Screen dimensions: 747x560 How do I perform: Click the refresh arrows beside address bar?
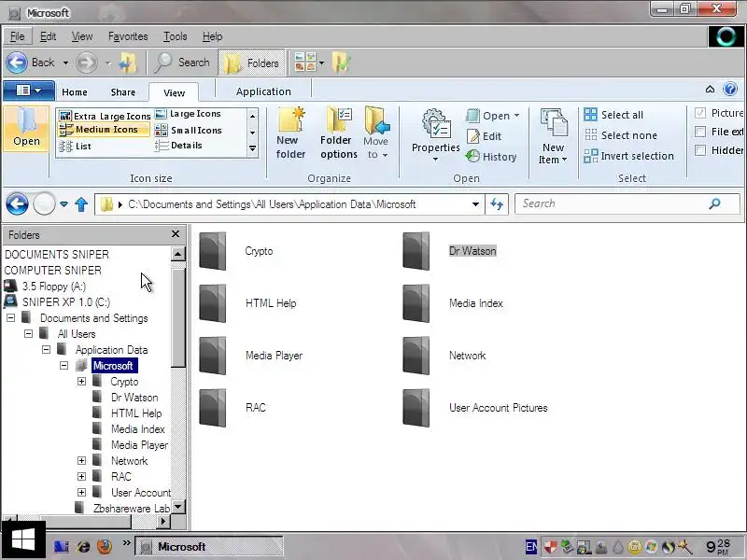497,204
